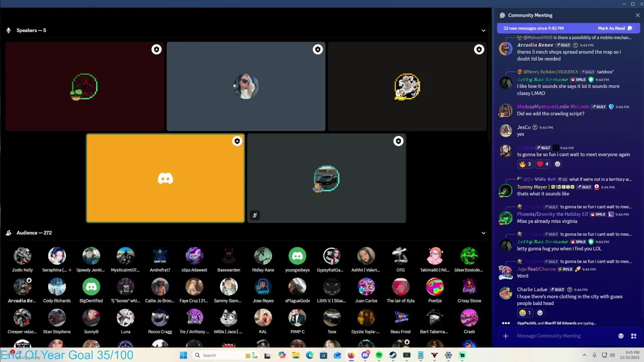Open Settings gear from the taskbar
The width and height of the screenshot is (644, 362).
[448, 355]
